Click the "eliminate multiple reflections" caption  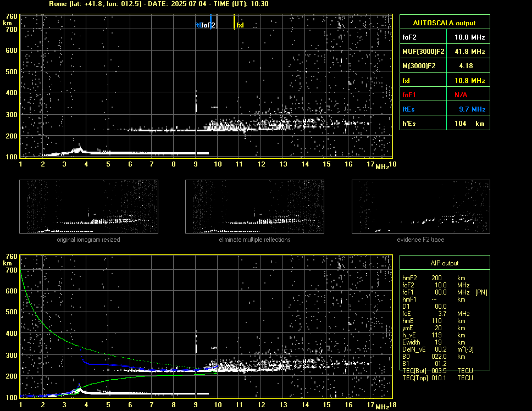point(254,240)
